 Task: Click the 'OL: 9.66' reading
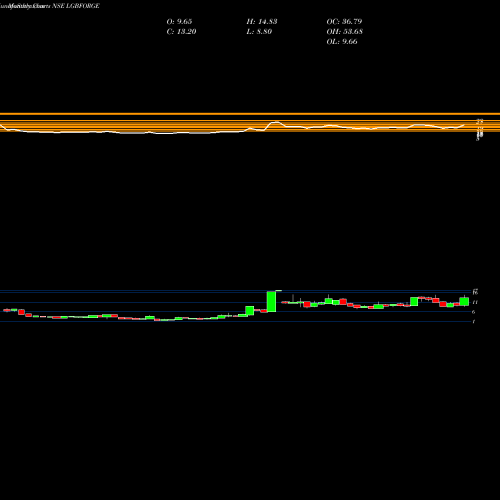coord(342,41)
